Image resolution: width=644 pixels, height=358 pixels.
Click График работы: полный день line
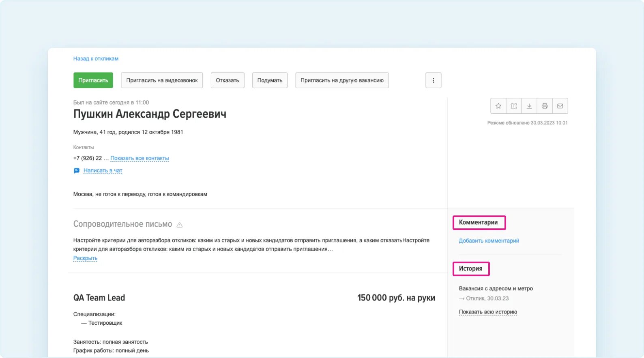point(111,351)
